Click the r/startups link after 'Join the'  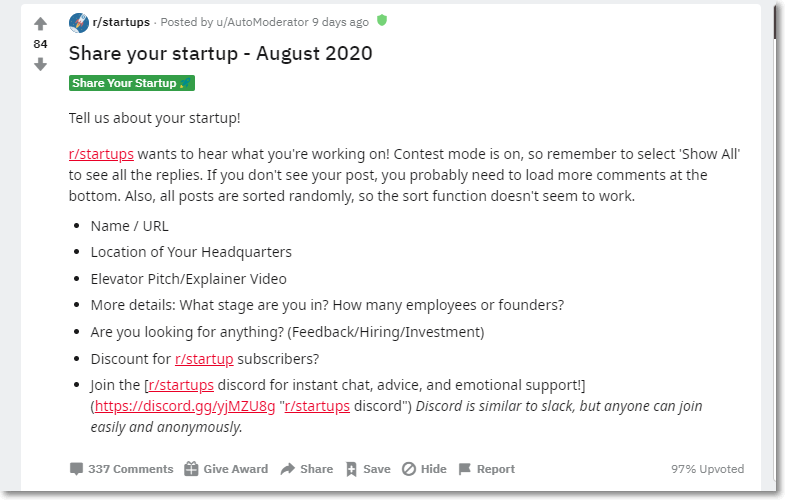tap(181, 385)
